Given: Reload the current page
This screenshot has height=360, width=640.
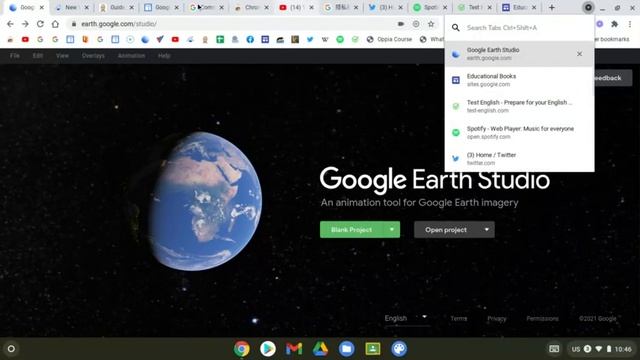Looking at the screenshot, I should pyautogui.click(x=40, y=24).
